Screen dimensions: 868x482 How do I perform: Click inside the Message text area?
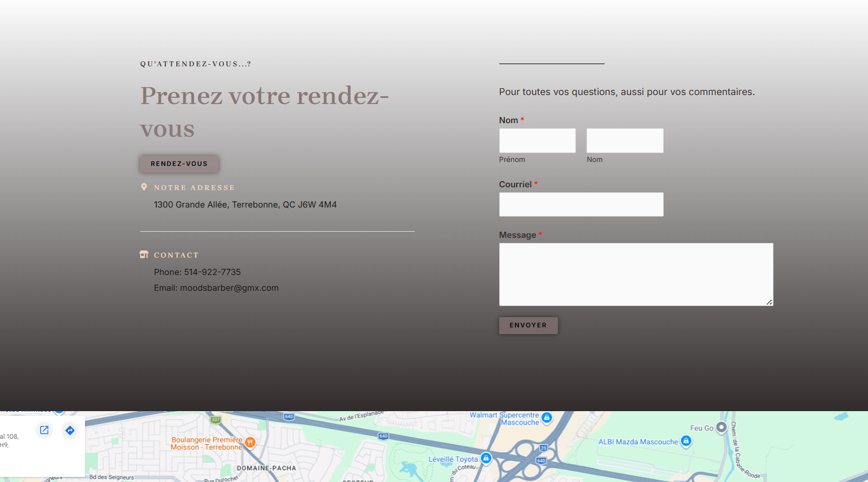coord(636,274)
